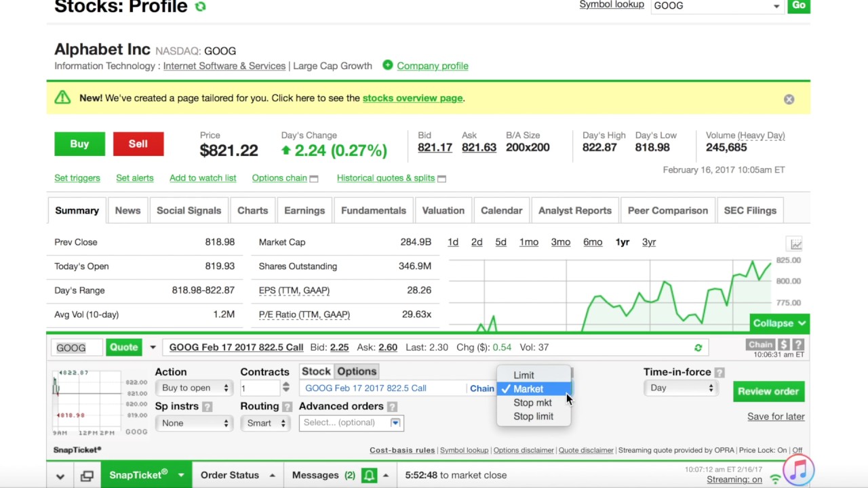Click the pop-out window icon in bottom bar

click(x=87, y=476)
